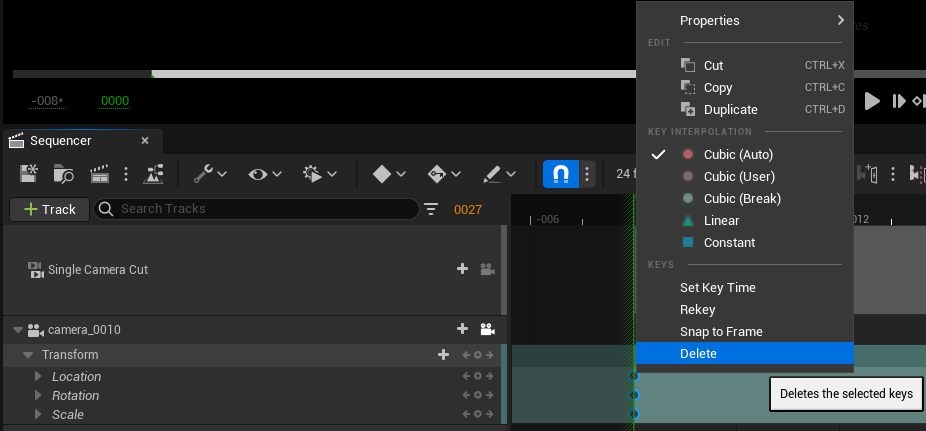Open Browse to sequence folder icon
The height and width of the screenshot is (431, 926).
click(x=64, y=174)
